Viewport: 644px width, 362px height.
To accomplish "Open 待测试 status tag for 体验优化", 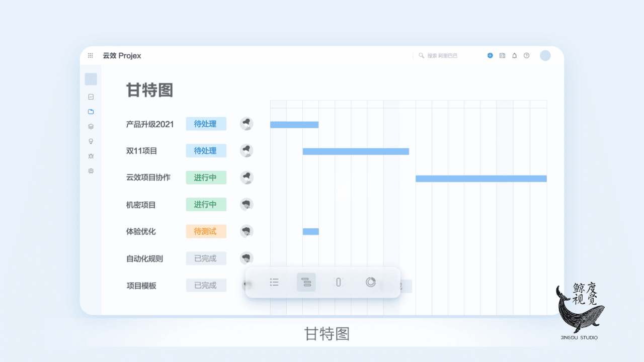I will (206, 231).
